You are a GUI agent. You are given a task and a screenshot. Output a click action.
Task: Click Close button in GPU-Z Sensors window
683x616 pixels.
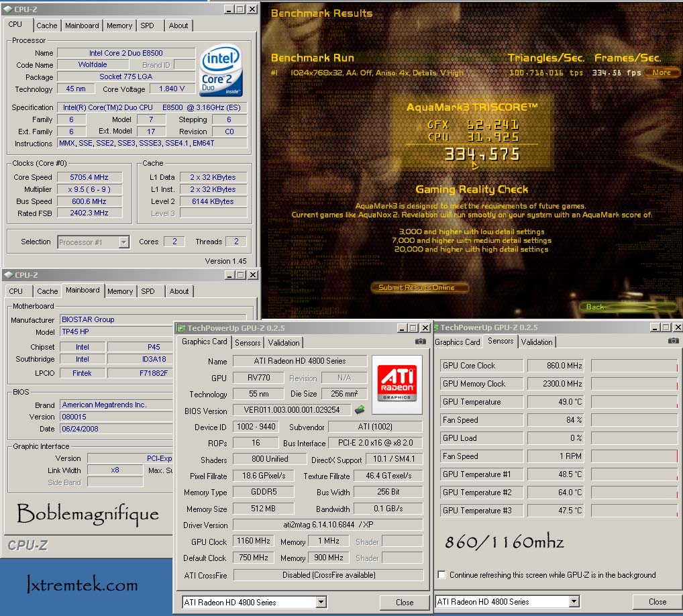coord(658,602)
